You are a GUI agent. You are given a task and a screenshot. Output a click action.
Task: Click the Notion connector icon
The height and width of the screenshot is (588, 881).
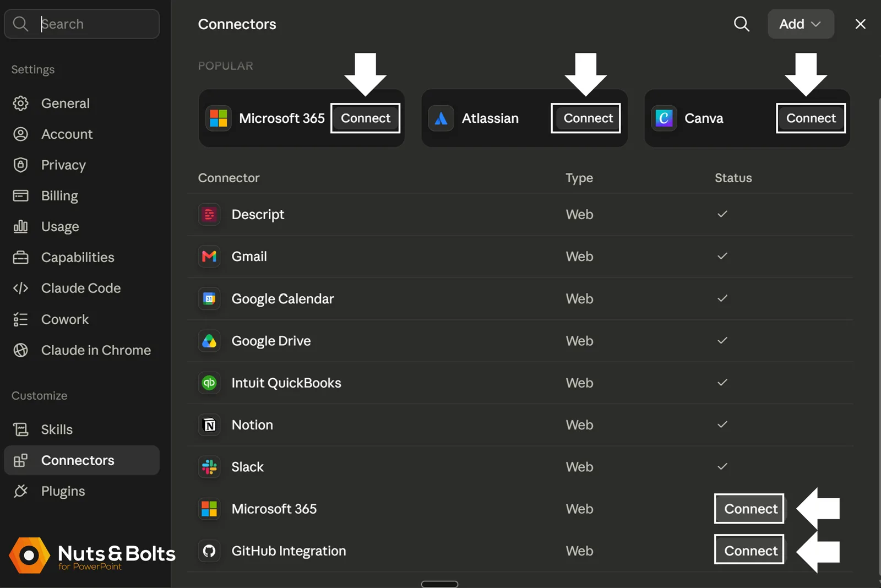tap(209, 425)
